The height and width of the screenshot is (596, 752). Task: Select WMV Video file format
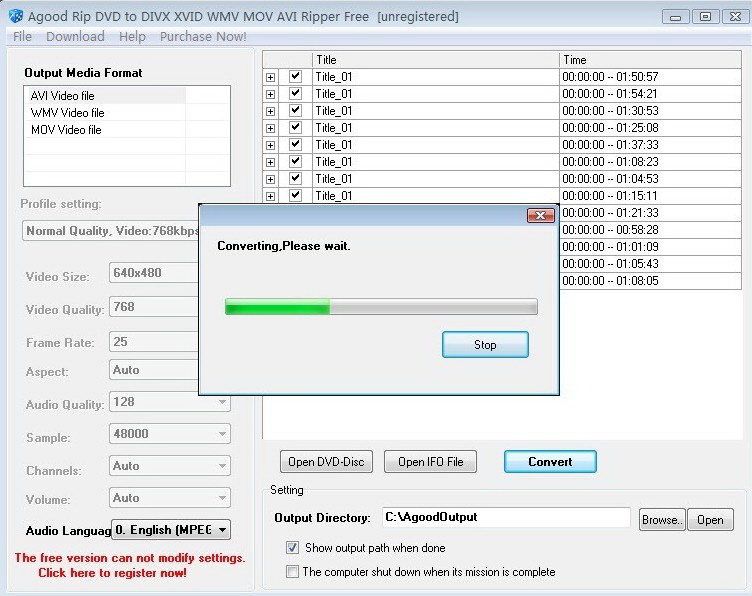tap(105, 113)
